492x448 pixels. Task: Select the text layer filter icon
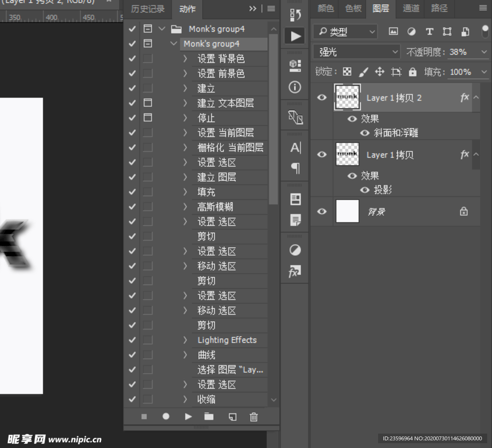[430, 32]
